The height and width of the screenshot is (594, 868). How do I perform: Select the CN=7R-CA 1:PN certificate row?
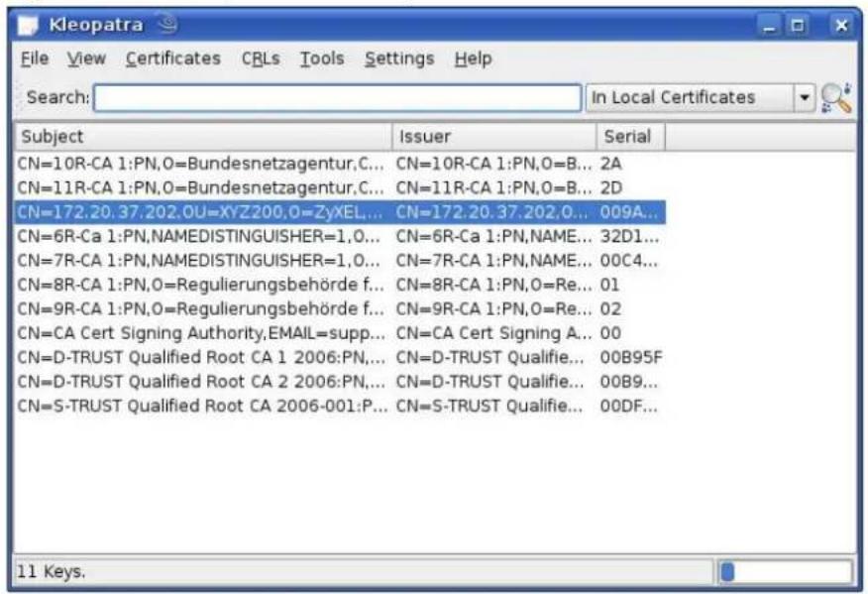(340, 261)
